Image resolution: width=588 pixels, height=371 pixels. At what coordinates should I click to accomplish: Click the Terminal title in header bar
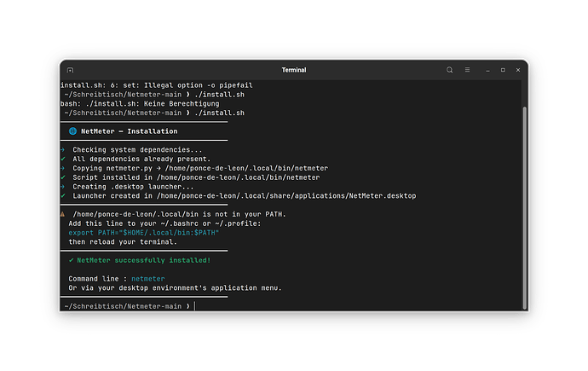(x=294, y=70)
